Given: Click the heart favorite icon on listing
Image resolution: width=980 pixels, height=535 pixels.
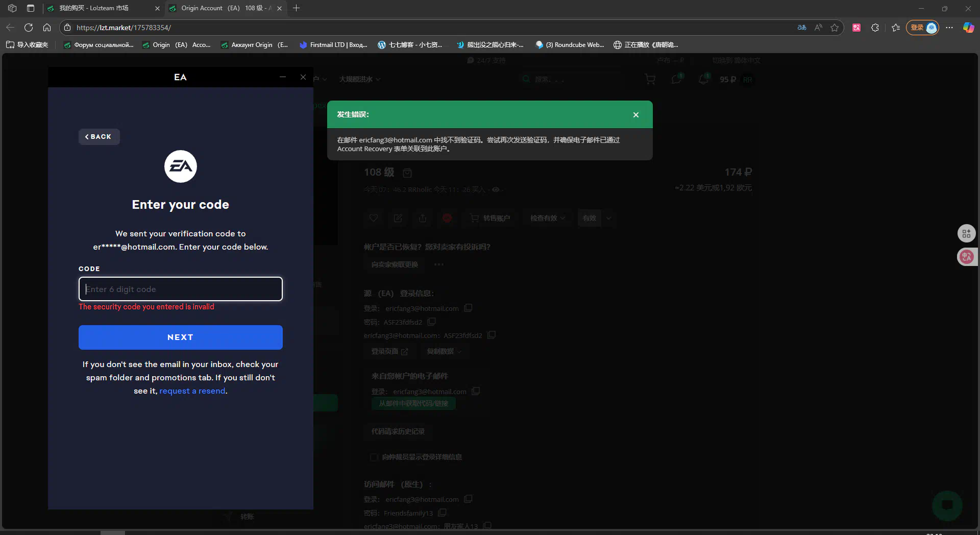Looking at the screenshot, I should tap(374, 218).
